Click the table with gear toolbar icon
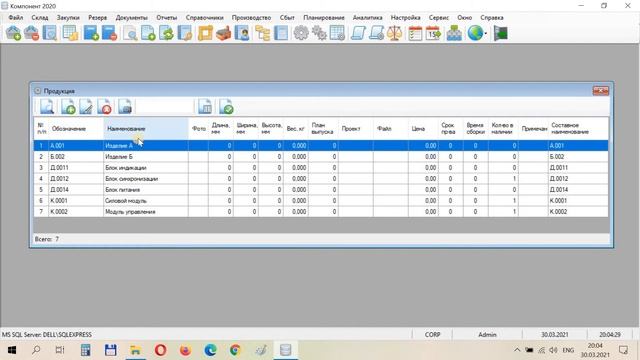Image resolution: width=640 pixels, height=360 pixels. tap(338, 33)
